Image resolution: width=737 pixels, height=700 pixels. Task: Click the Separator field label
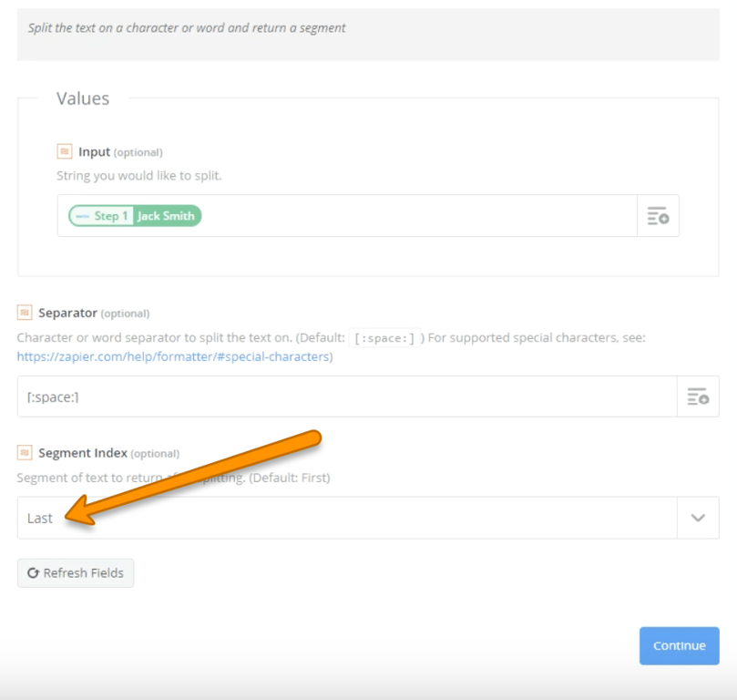pyautogui.click(x=67, y=313)
